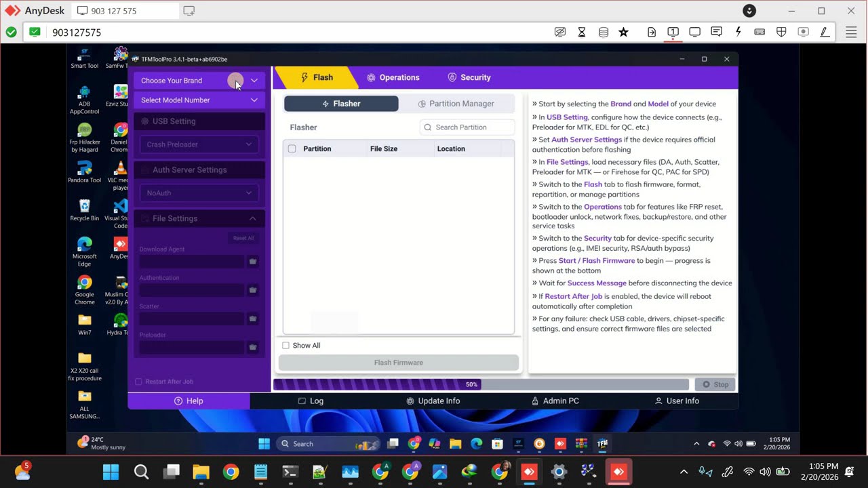Click the Location column header
The image size is (868, 488).
[x=451, y=148]
